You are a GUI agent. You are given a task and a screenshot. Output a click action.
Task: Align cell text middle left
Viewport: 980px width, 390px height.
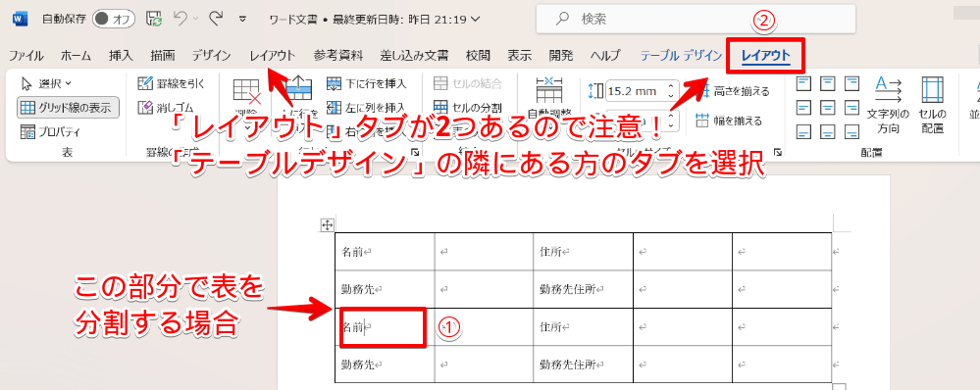(803, 108)
